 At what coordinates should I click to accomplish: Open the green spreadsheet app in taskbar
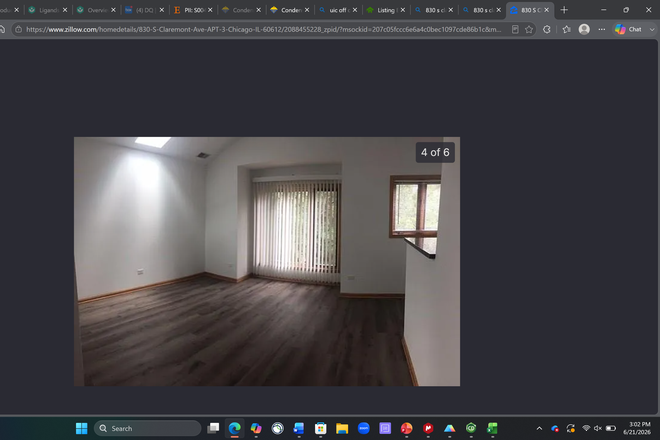coord(492,428)
